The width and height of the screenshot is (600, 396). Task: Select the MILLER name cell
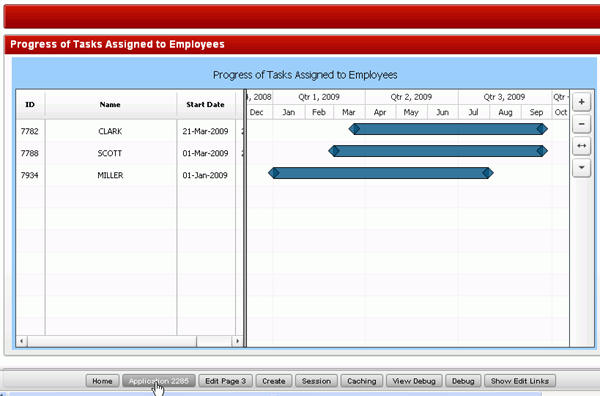click(110, 175)
